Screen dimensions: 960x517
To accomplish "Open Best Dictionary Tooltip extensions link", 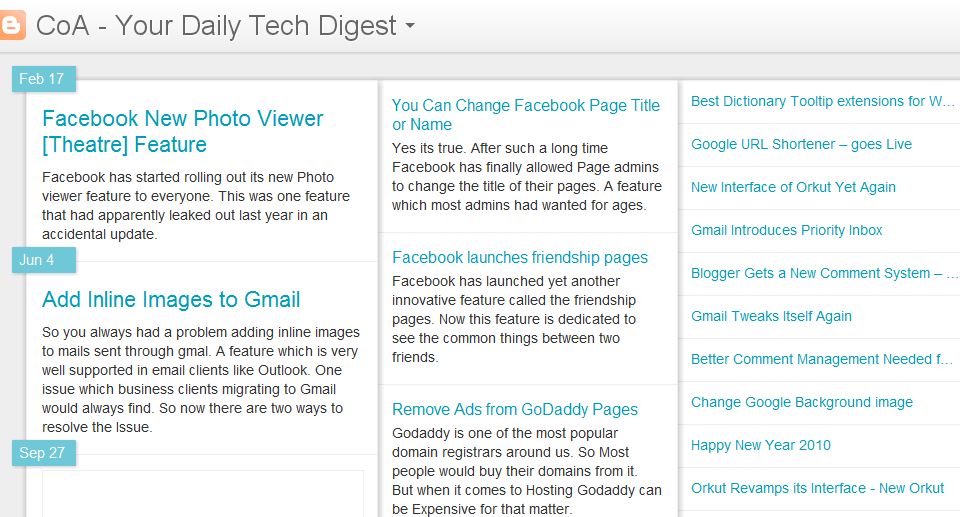I will (822, 101).
